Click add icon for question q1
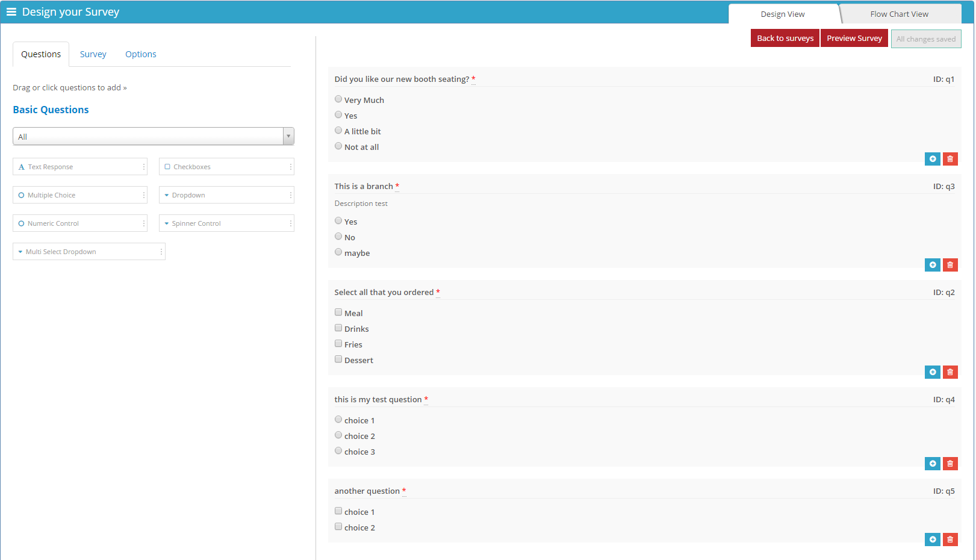Screen dimensions: 976x560 [x=933, y=159]
